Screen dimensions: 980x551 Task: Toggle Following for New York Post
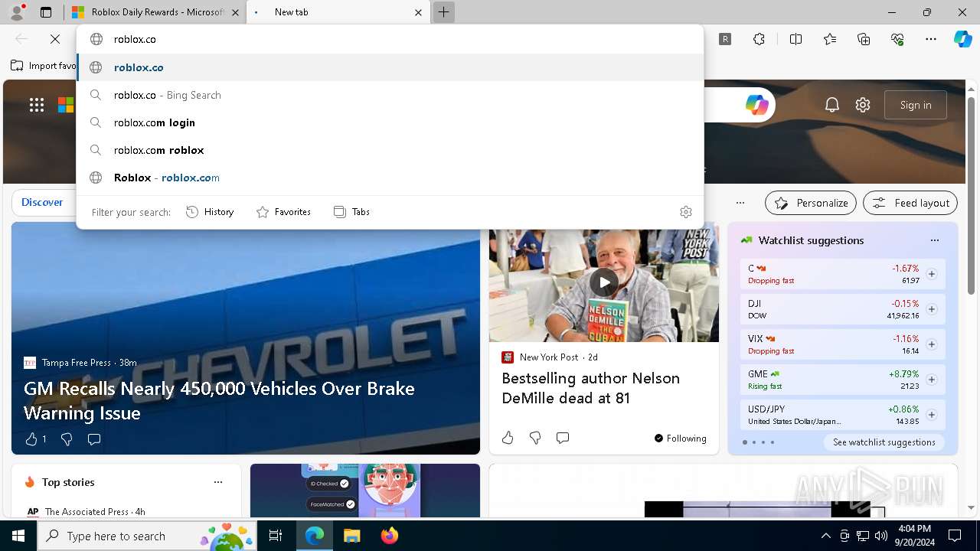(680, 439)
